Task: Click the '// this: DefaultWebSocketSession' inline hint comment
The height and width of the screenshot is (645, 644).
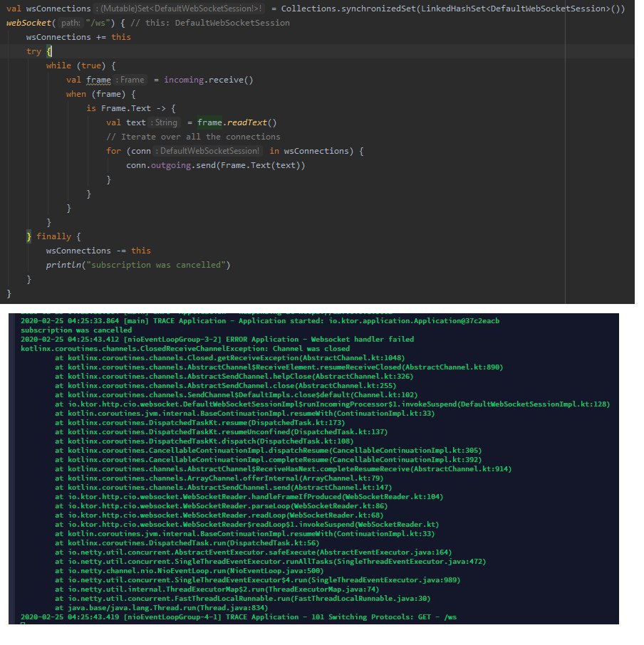Action: [x=210, y=23]
